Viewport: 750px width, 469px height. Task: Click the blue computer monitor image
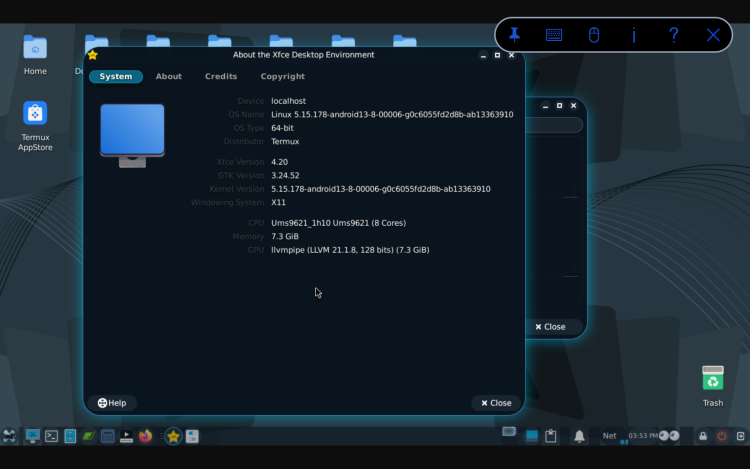[132, 135]
